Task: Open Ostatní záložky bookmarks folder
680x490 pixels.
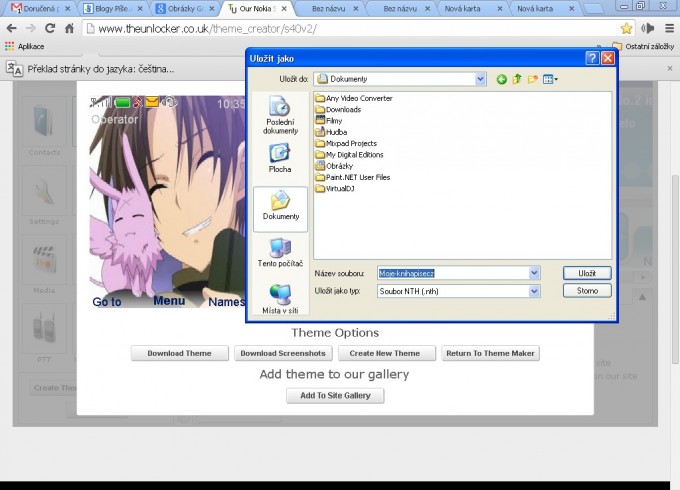Action: tap(643, 46)
